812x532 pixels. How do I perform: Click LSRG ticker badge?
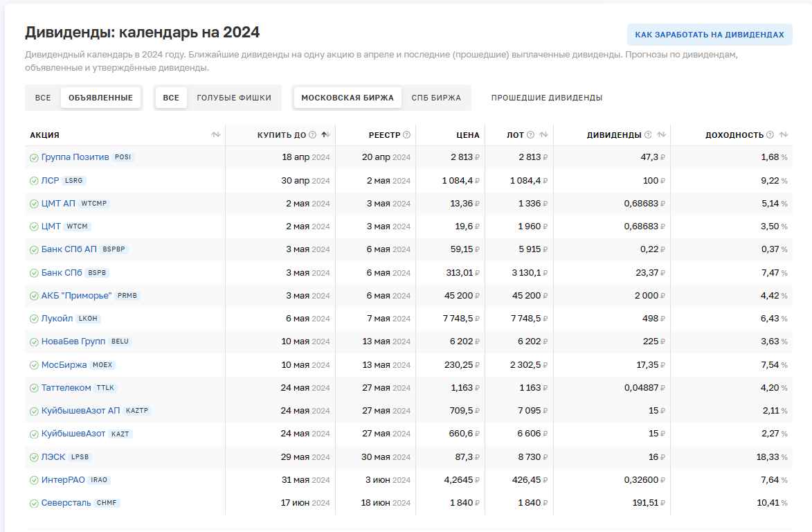74,181
